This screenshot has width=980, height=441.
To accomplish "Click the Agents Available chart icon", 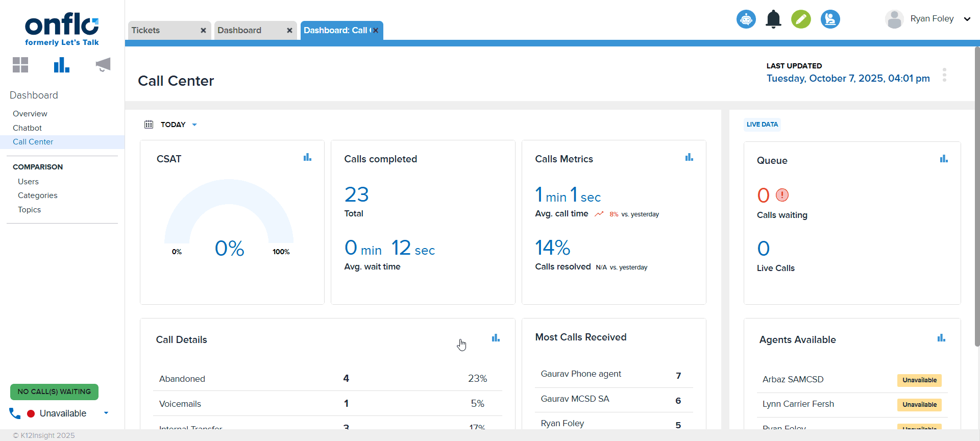I will [x=941, y=338].
